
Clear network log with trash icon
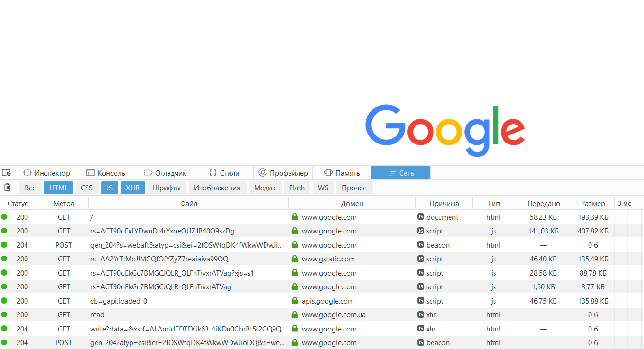[7, 188]
